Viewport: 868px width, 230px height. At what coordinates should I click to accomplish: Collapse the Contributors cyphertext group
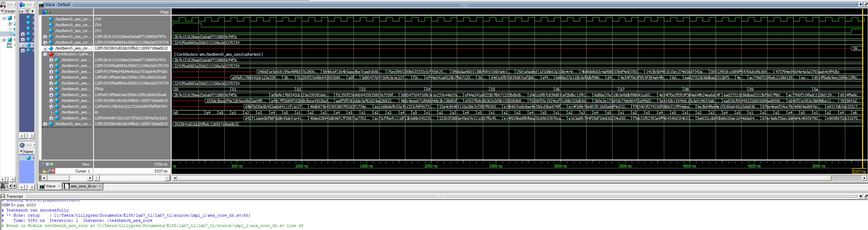pos(45,54)
